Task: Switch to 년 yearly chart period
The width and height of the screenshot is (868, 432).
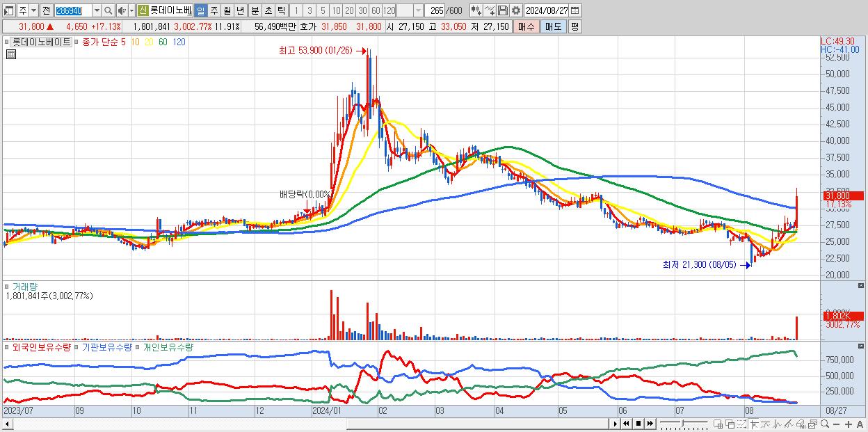Action: click(x=240, y=10)
